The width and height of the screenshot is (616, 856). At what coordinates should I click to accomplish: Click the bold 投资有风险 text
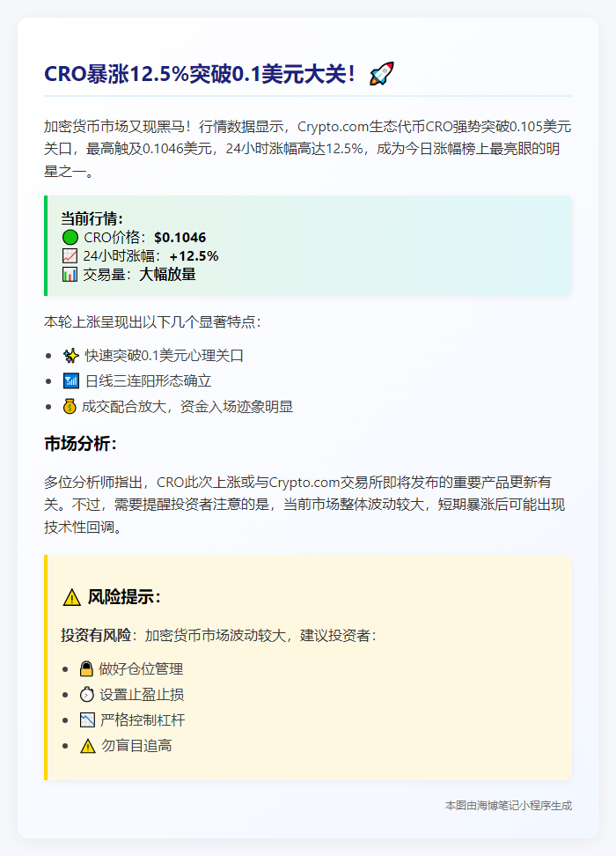tap(96, 636)
